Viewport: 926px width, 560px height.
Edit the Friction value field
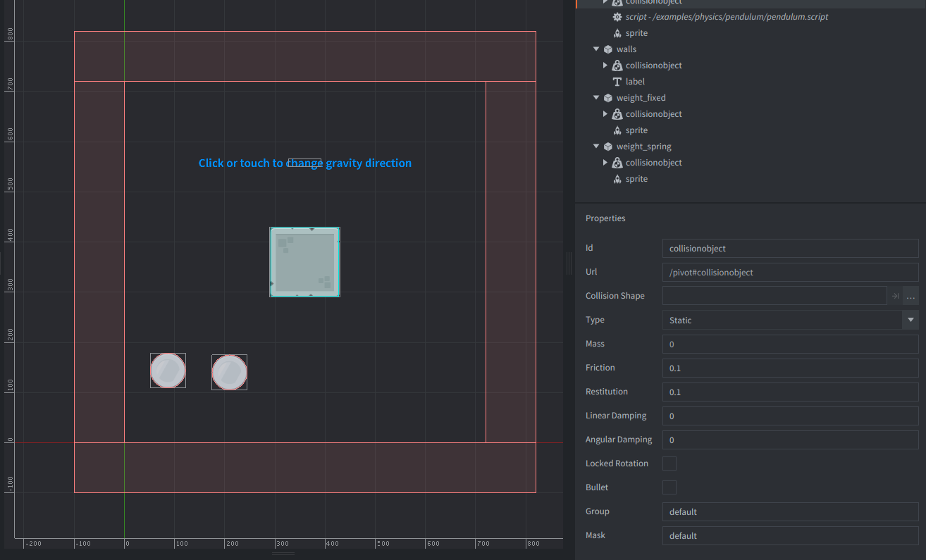click(x=791, y=368)
